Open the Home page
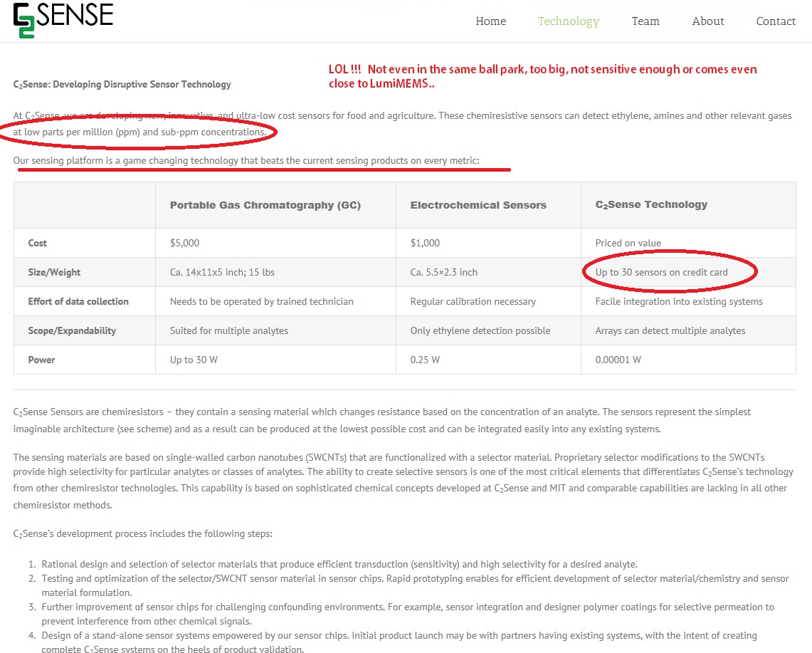812x653 pixels. pyautogui.click(x=490, y=21)
